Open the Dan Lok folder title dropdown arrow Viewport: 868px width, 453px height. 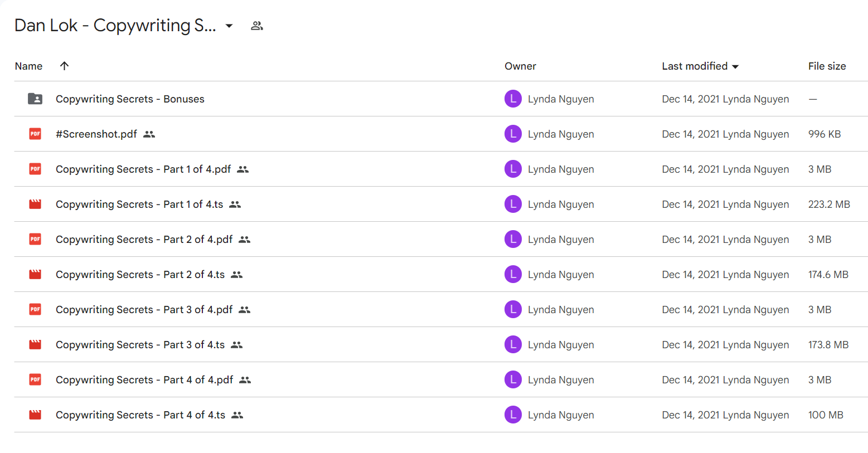pyautogui.click(x=229, y=26)
